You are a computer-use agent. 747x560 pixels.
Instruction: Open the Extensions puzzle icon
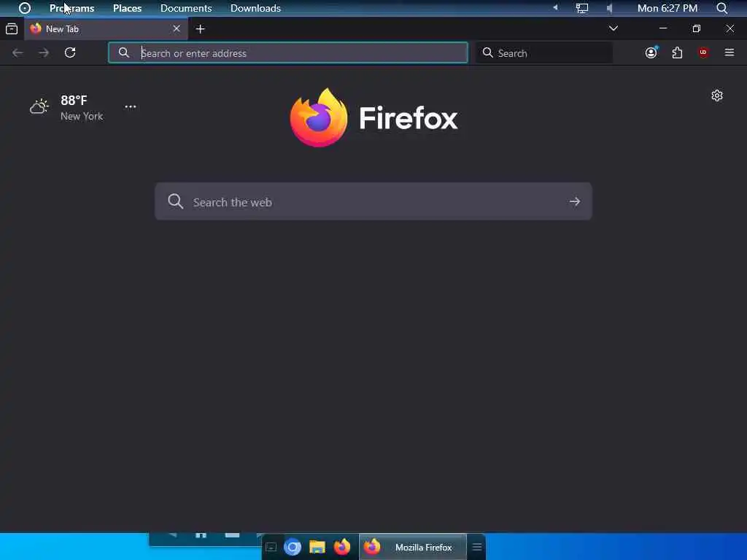coord(677,52)
